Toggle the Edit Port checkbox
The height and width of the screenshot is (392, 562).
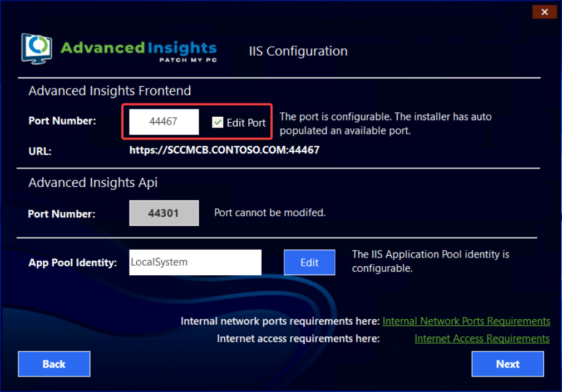(x=218, y=123)
